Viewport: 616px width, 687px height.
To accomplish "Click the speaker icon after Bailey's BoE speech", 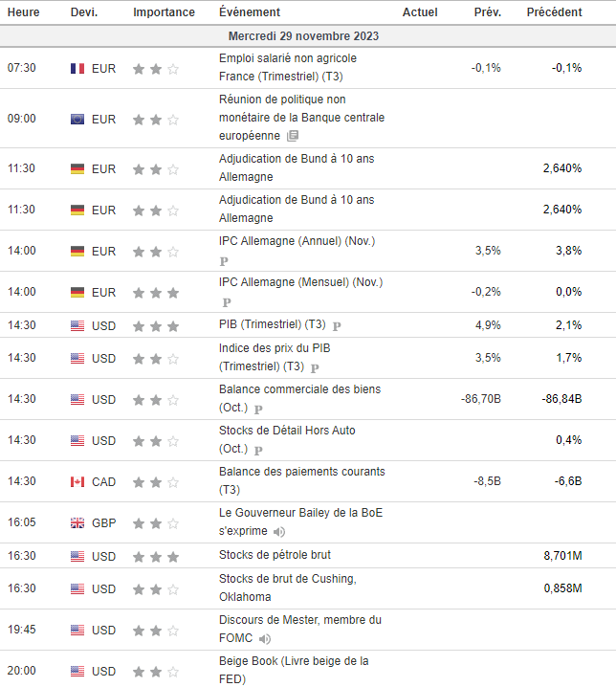I will coord(279,532).
